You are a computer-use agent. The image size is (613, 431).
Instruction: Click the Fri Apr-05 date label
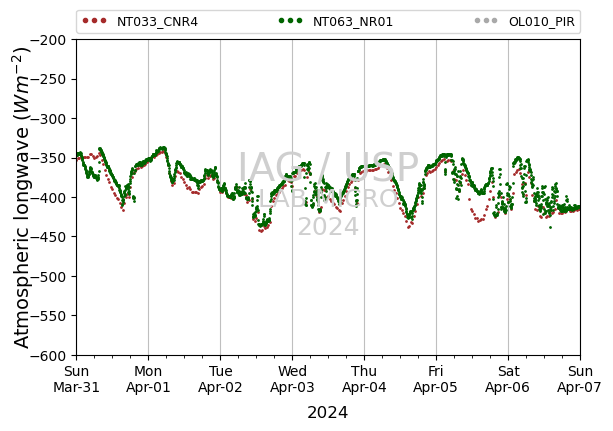(x=436, y=379)
